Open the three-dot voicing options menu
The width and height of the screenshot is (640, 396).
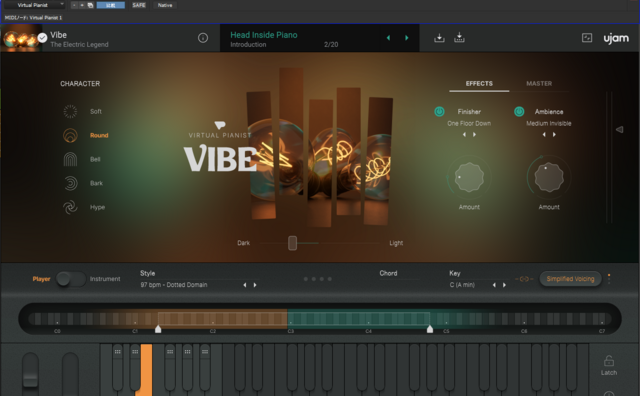[609, 279]
